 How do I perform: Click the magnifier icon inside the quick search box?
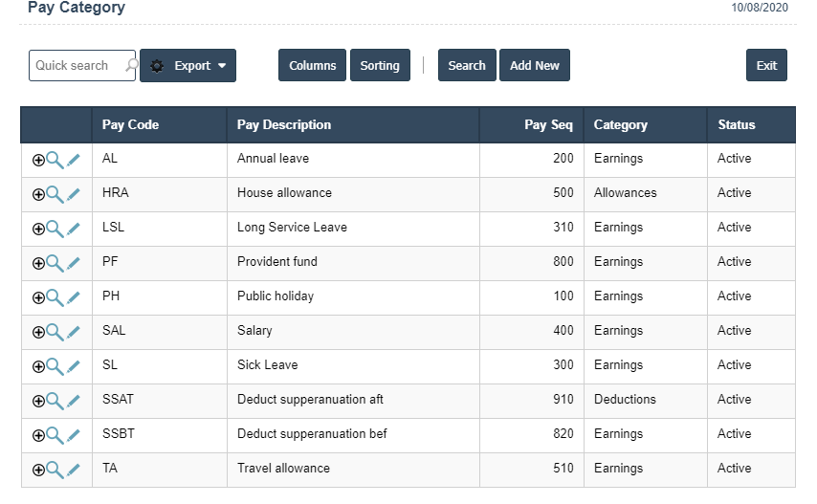[x=131, y=66]
